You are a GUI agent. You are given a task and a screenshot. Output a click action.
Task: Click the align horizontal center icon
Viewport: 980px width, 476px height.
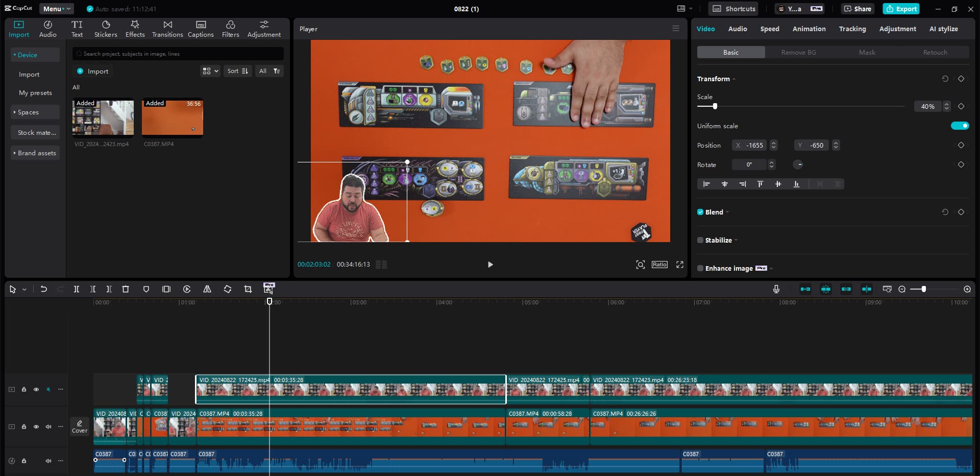tap(724, 184)
